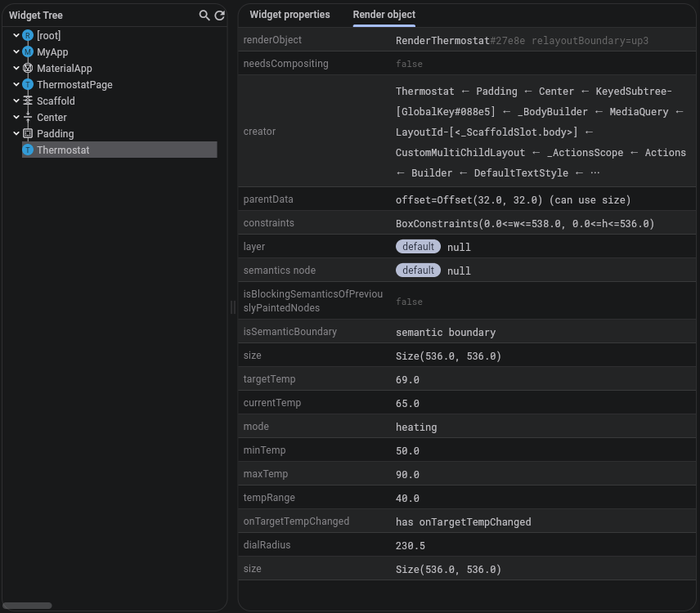
Task: Click the 'default' badge in semantics node row
Action: [418, 271]
